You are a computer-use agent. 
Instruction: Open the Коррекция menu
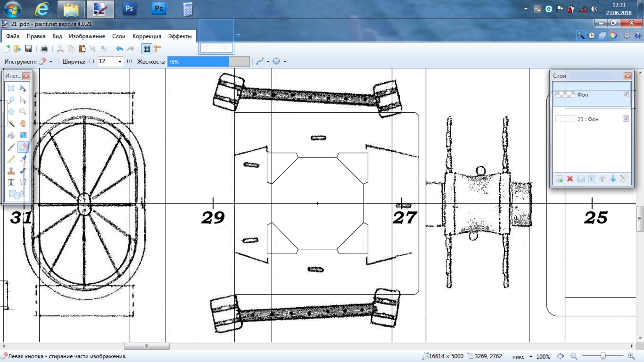pyautogui.click(x=147, y=36)
